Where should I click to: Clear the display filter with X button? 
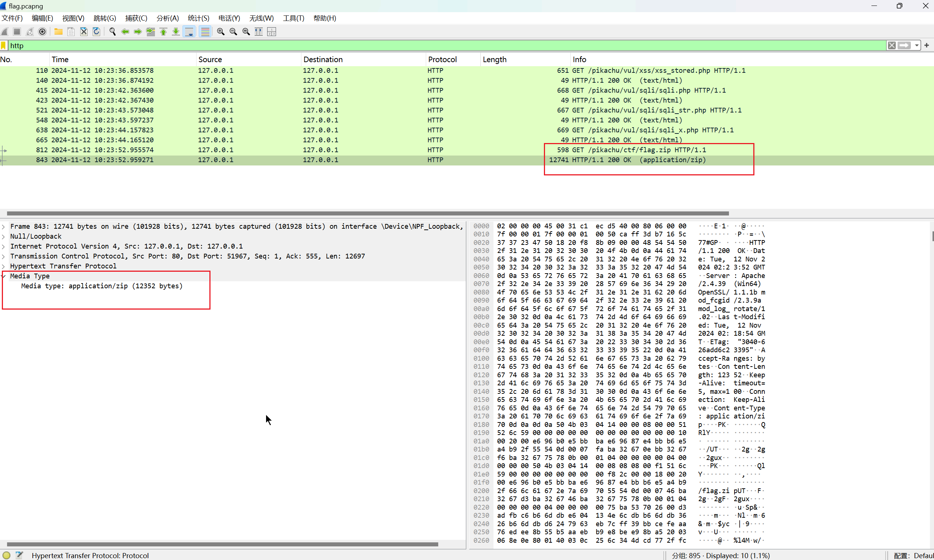pos(892,46)
